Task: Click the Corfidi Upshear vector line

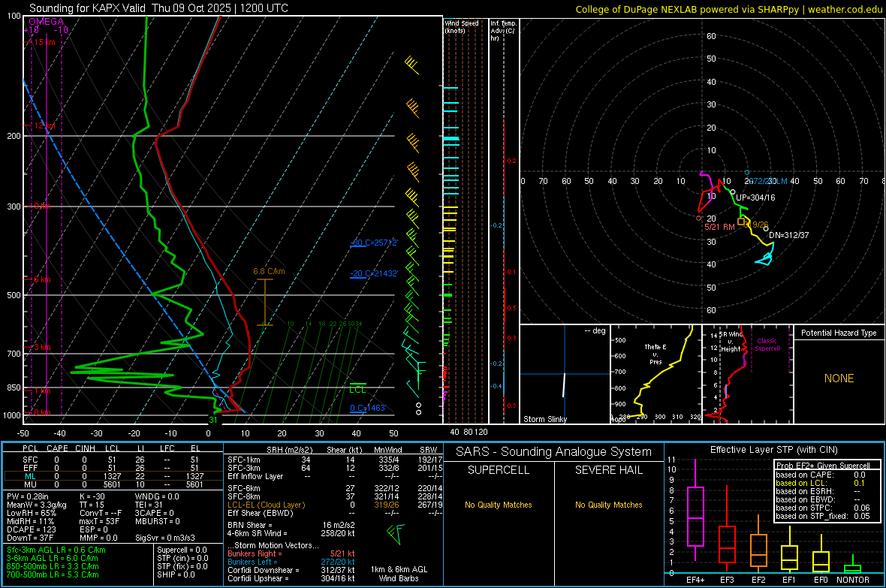Action: click(291, 578)
